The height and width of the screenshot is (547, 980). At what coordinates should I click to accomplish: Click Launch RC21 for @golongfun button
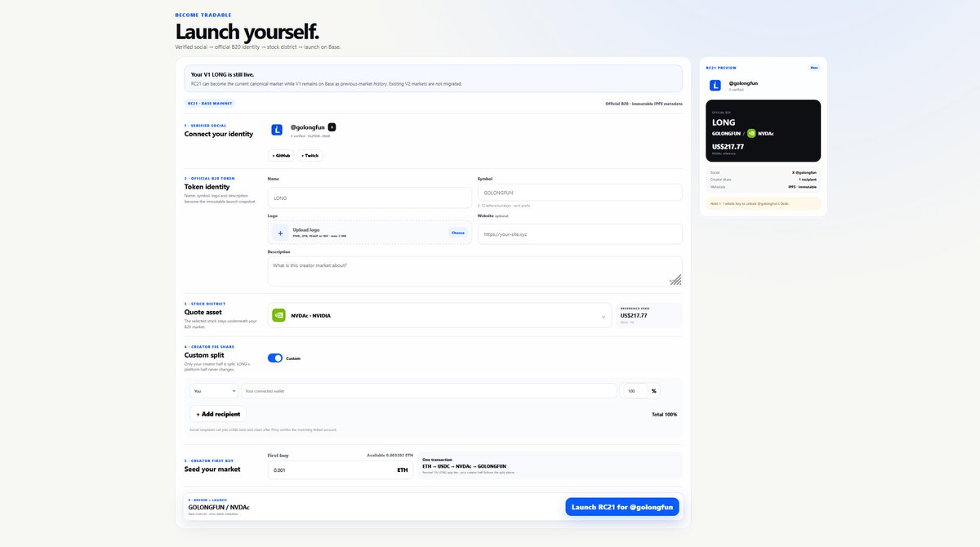[622, 507]
